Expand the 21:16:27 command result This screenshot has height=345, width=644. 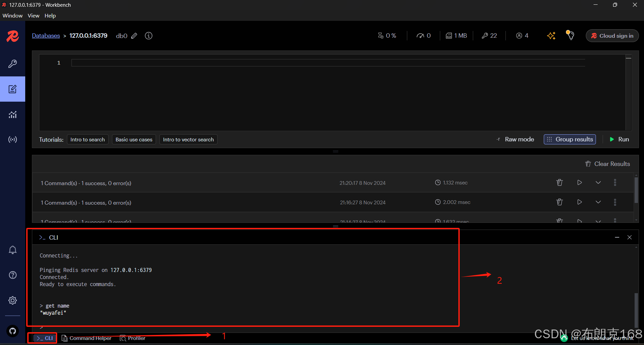pyautogui.click(x=598, y=202)
